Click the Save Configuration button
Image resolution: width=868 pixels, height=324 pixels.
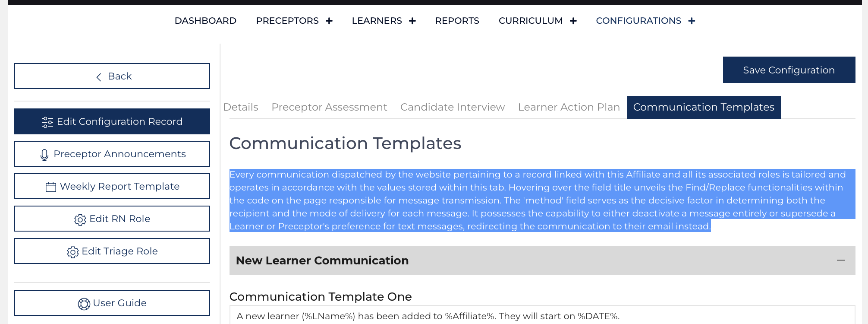[789, 70]
